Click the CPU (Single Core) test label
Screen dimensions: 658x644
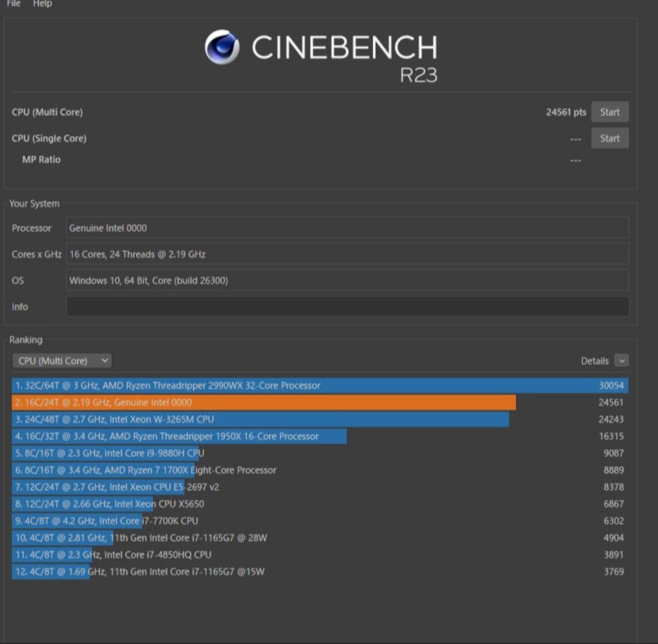(x=49, y=138)
